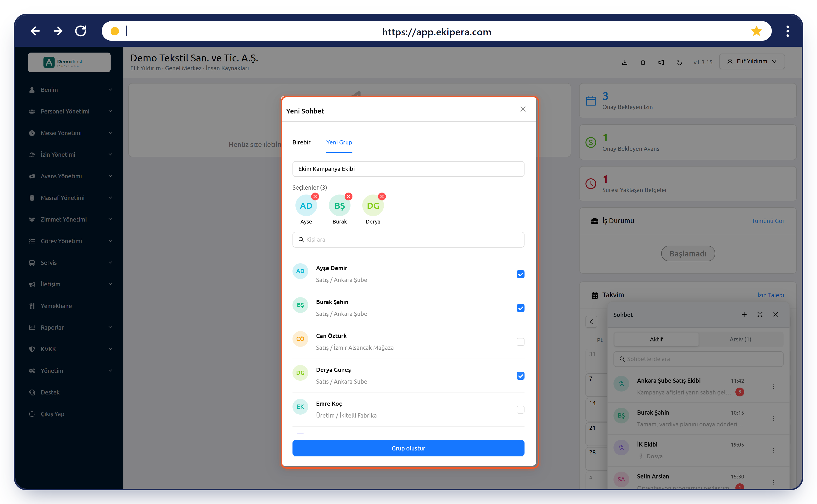The height and width of the screenshot is (504, 817).
Task: Bookmark page with the star icon
Action: tap(756, 31)
